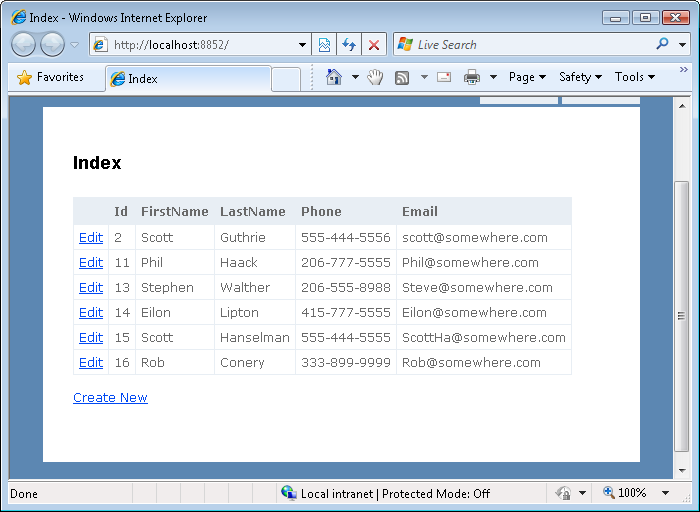
Task: Click Protected Mode: Off status text
Action: coord(436,494)
